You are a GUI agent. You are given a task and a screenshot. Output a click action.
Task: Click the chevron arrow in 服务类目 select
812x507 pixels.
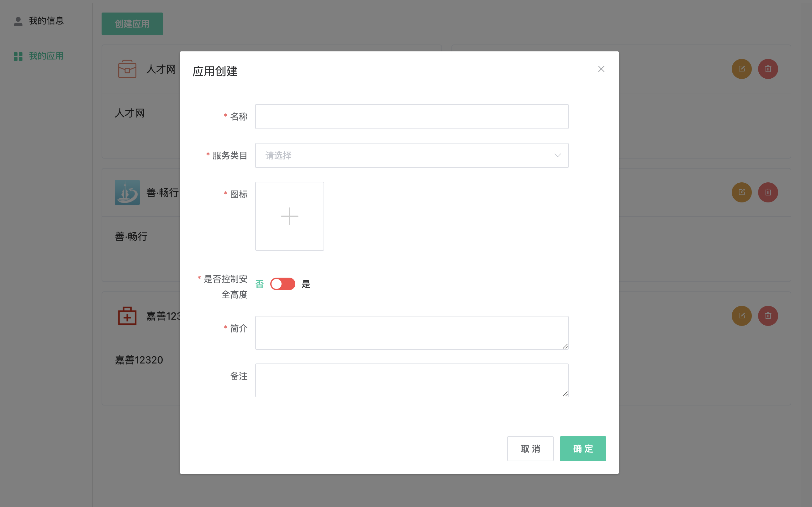[557, 156]
